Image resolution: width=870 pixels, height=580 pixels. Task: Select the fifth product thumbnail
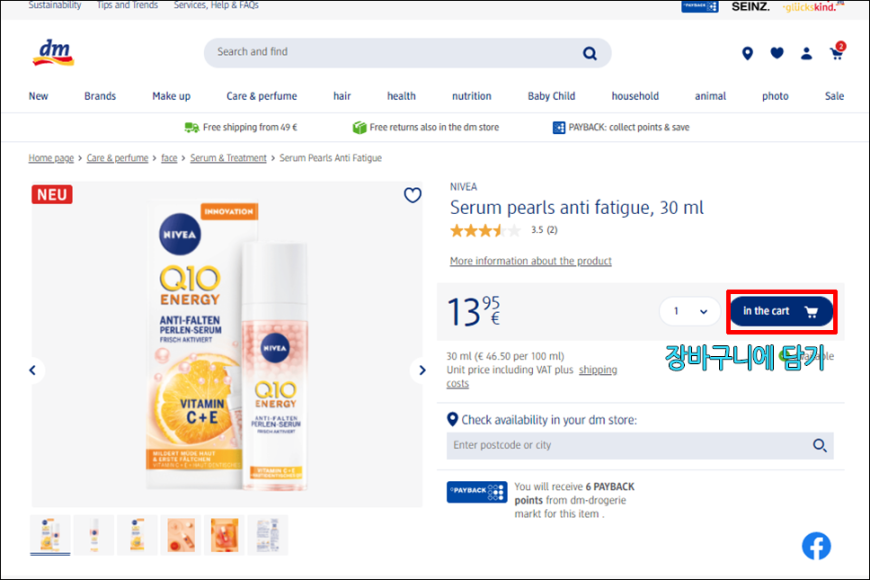224,535
